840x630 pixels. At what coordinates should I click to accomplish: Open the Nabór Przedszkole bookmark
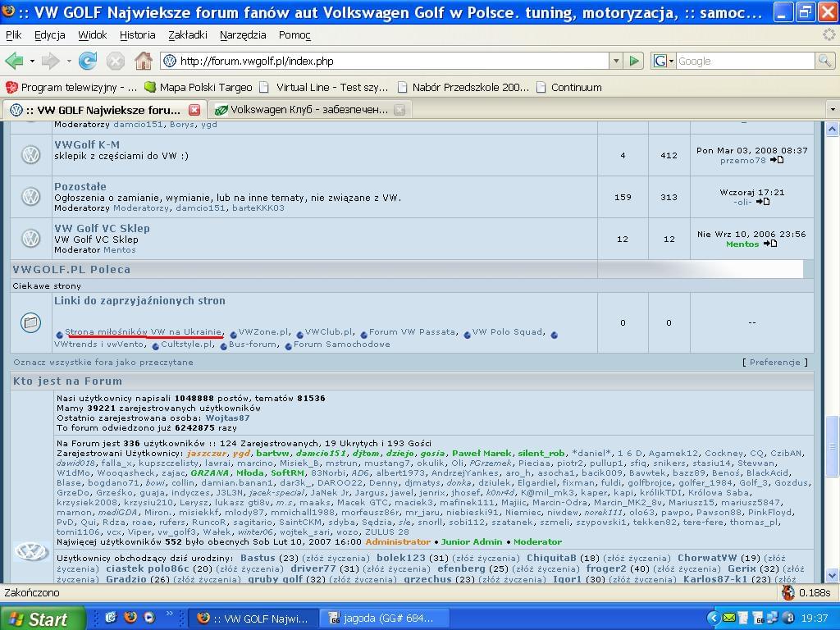[x=464, y=87]
